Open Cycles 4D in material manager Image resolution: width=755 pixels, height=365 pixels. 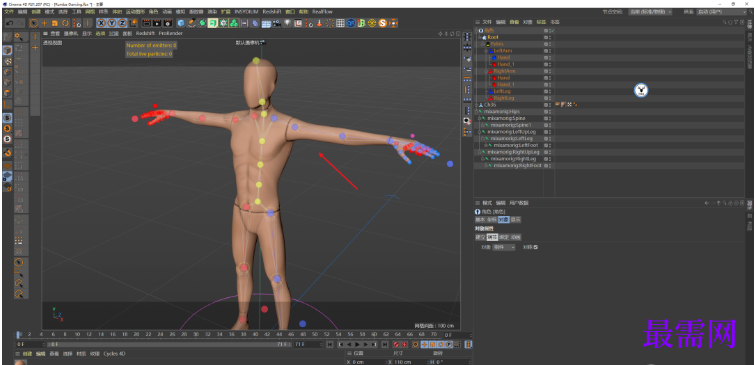(115, 353)
